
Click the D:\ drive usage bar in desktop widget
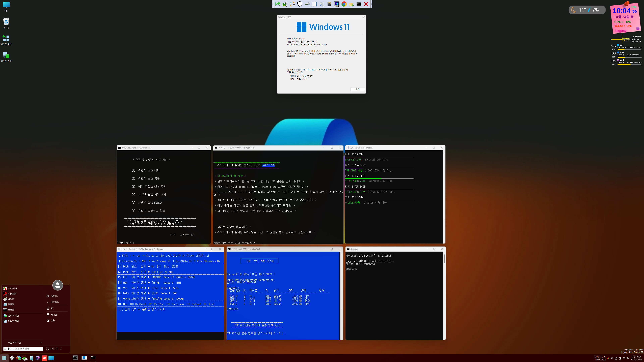point(629,57)
